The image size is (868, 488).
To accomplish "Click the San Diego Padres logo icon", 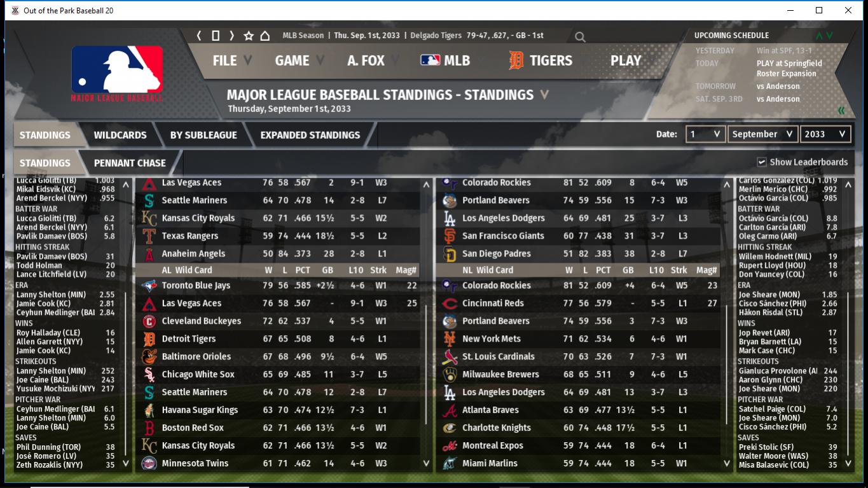I will pos(450,254).
